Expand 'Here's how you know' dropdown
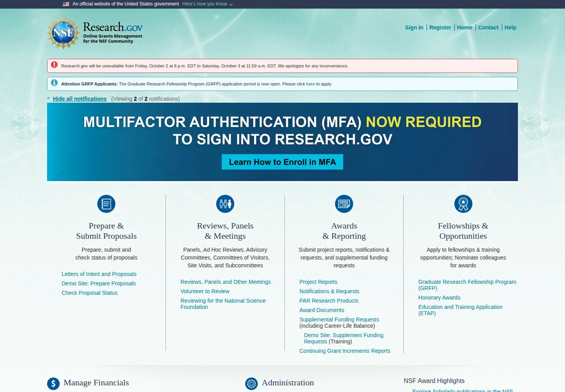The width and height of the screenshot is (565, 392). point(208,4)
